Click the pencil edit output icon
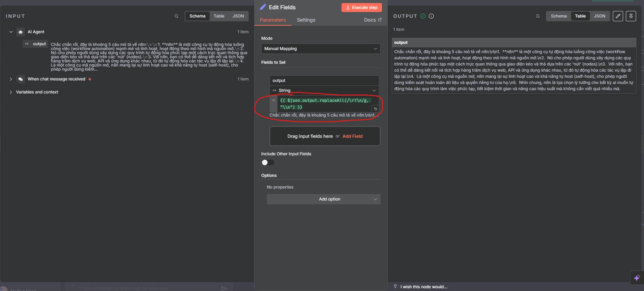The image size is (644, 291). coord(618,16)
